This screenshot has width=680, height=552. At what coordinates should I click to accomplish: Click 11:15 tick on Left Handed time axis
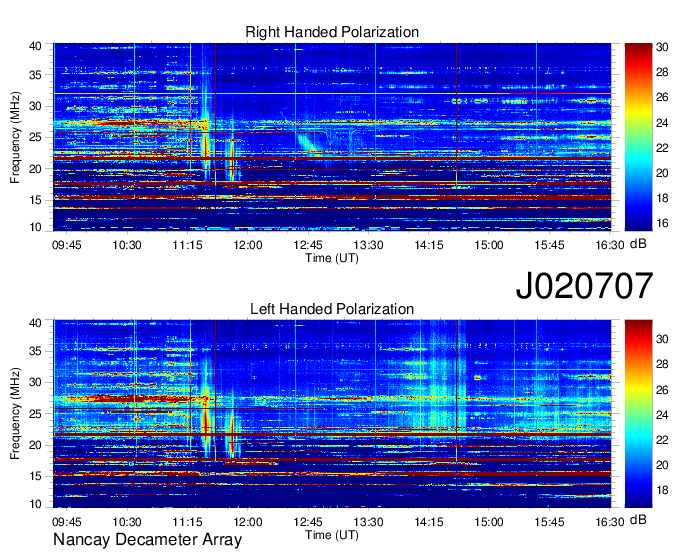click(x=187, y=522)
